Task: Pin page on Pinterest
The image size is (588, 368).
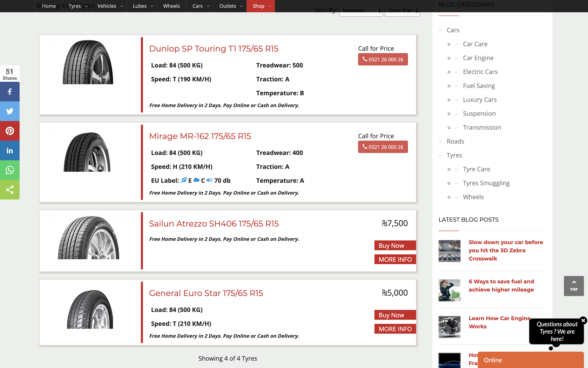Action: (10, 131)
